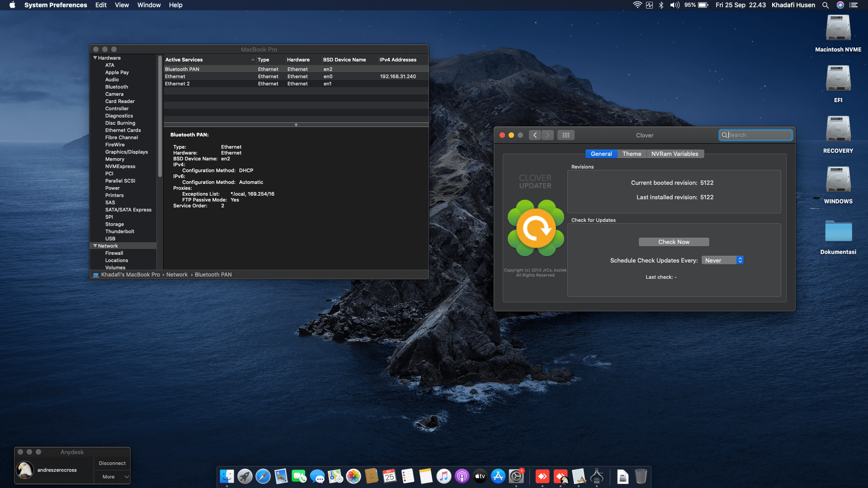The image size is (868, 488).
Task: Activate Siri from the menu bar
Action: [x=840, y=5]
